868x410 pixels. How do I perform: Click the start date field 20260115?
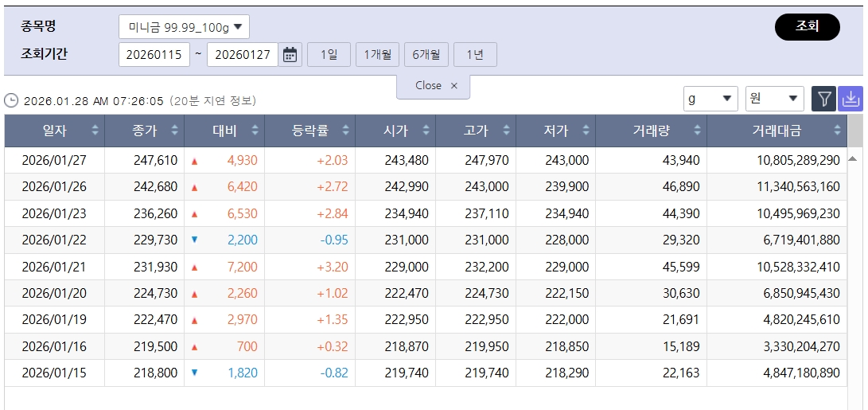point(154,55)
